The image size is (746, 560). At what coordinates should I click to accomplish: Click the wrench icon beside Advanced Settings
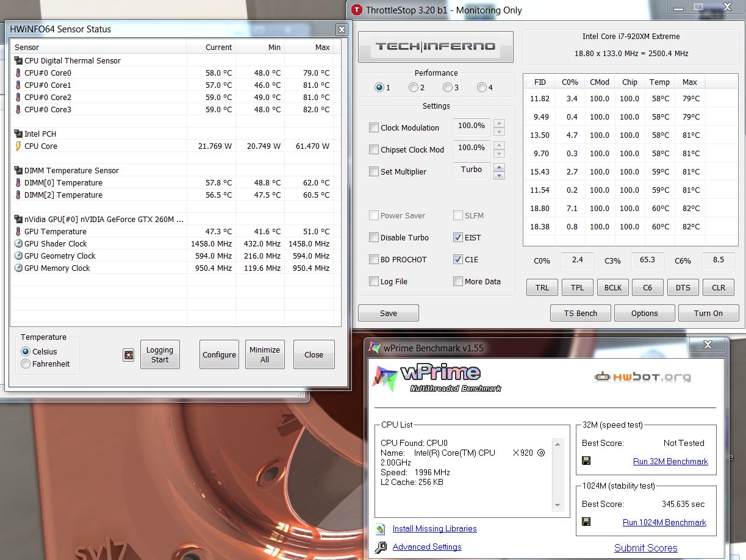pos(381,547)
